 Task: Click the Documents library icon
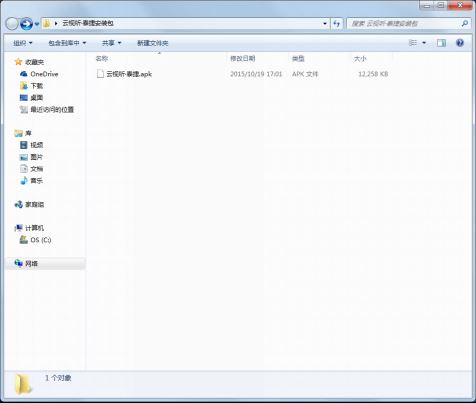point(24,169)
